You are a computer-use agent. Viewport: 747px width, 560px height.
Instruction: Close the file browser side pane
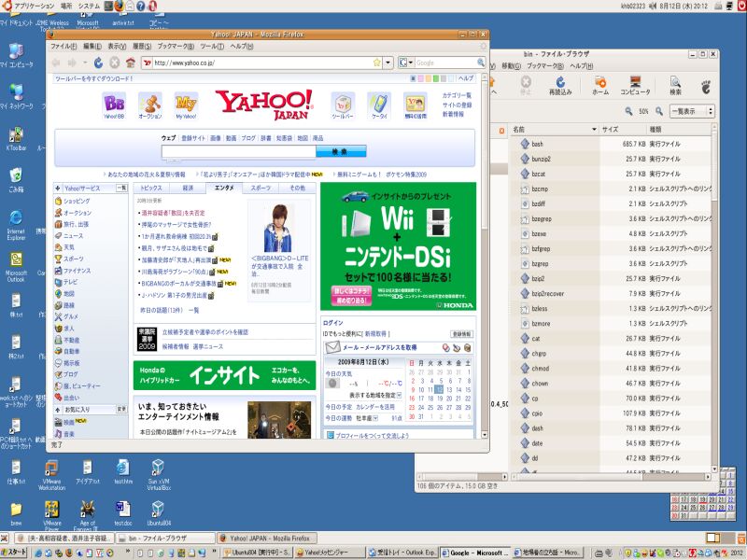[x=501, y=130]
